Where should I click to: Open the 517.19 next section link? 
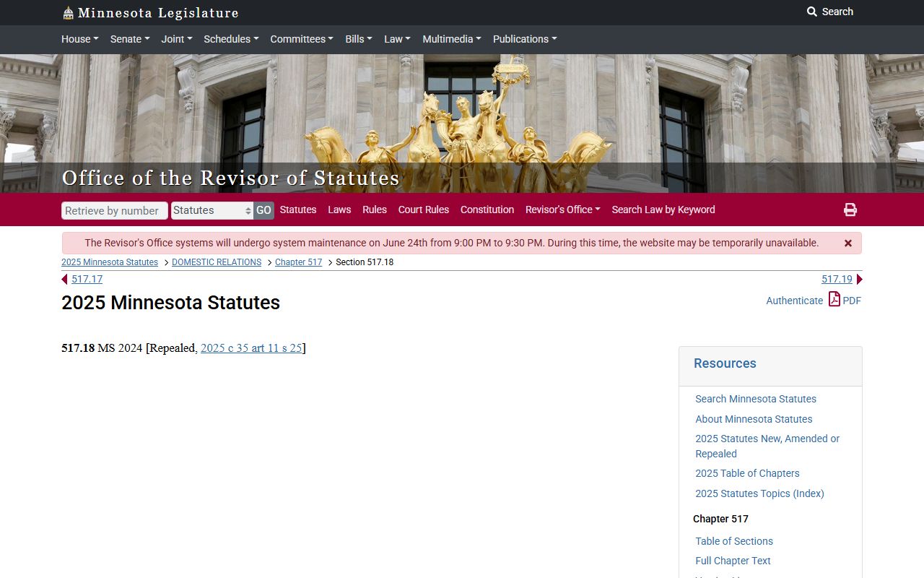837,279
